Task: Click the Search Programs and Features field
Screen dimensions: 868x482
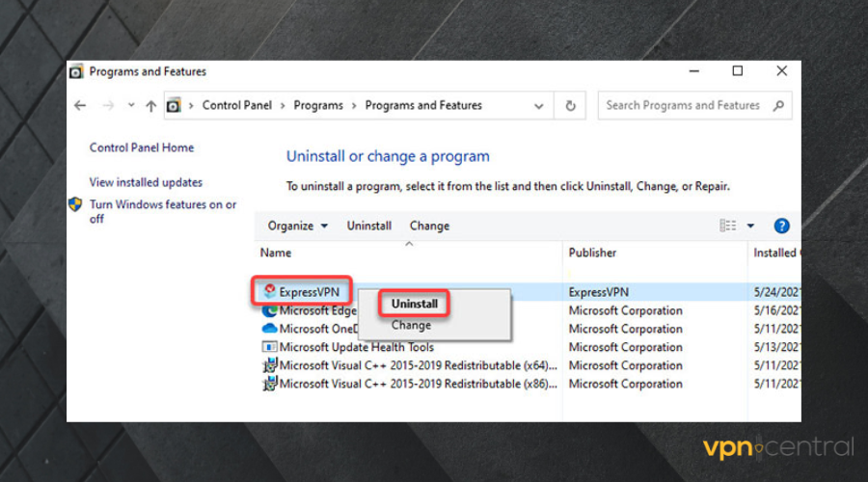Action: pyautogui.click(x=683, y=106)
